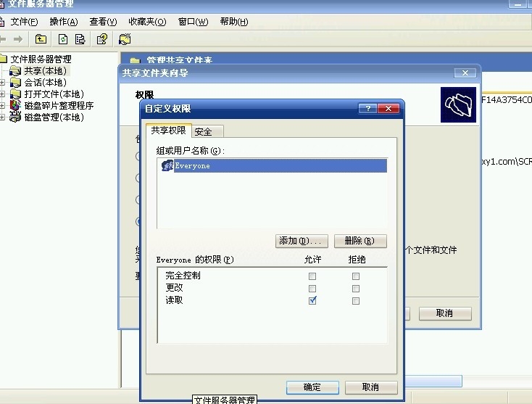Select the Everyone group icon in list
Screen dimensions: 532x404
click(x=167, y=166)
